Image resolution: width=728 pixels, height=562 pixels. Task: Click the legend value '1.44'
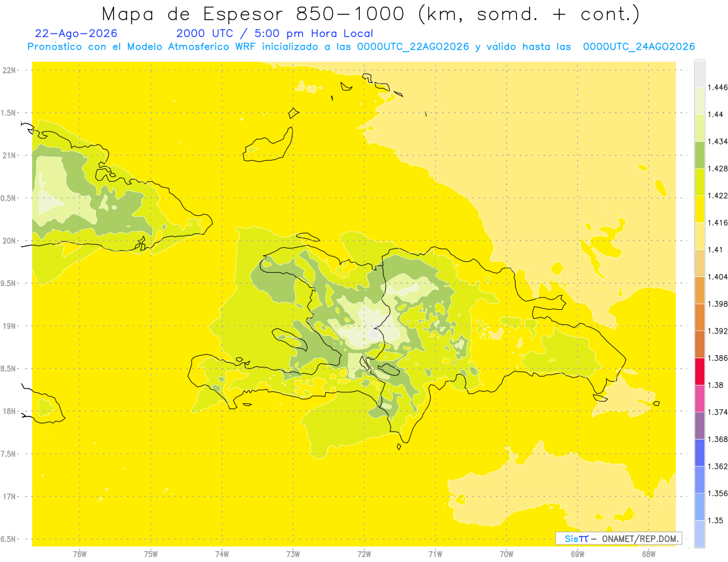716,115
